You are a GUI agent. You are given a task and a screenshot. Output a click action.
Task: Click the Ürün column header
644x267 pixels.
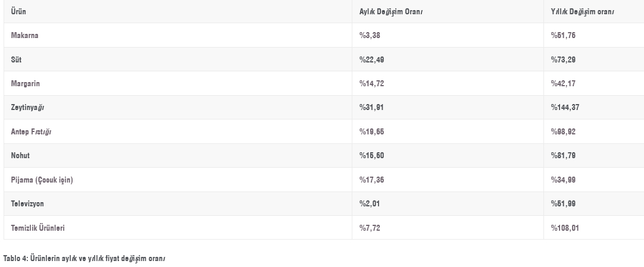click(18, 12)
